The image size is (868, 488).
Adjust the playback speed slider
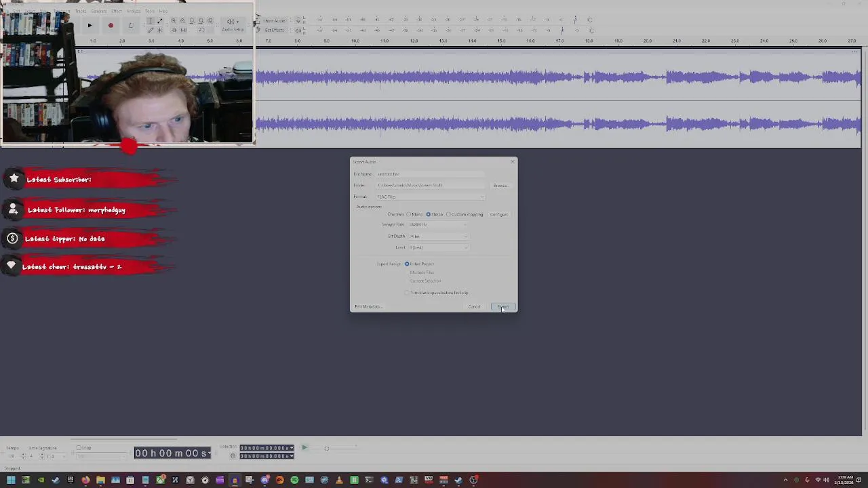326,448
